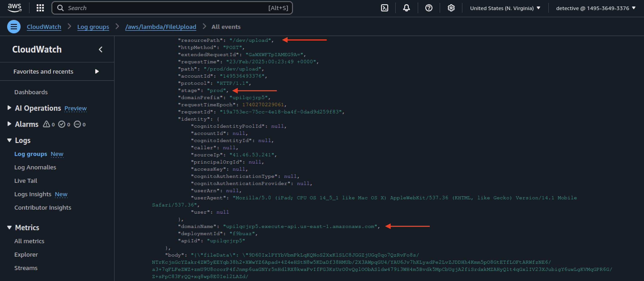Open Streams under Metrics
Viewport: 644px width, 281px height.
(26, 268)
